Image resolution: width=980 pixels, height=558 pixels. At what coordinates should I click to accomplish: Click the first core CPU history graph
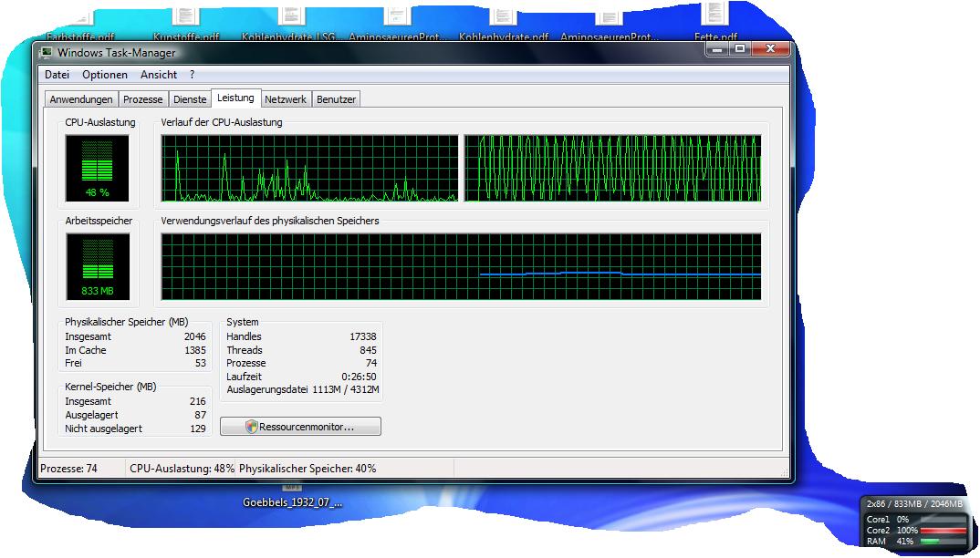(309, 168)
